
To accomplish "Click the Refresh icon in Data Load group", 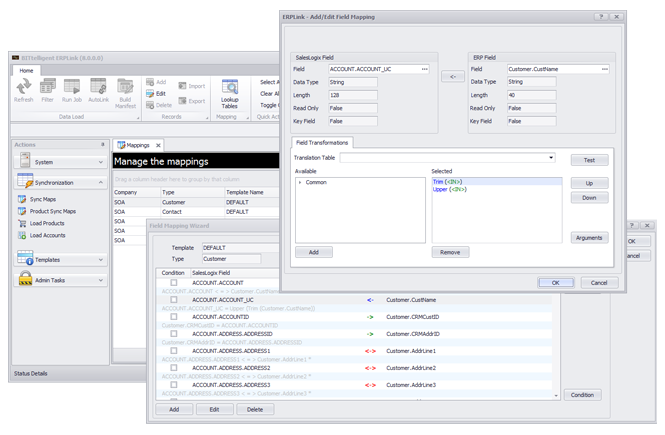I will (23, 90).
